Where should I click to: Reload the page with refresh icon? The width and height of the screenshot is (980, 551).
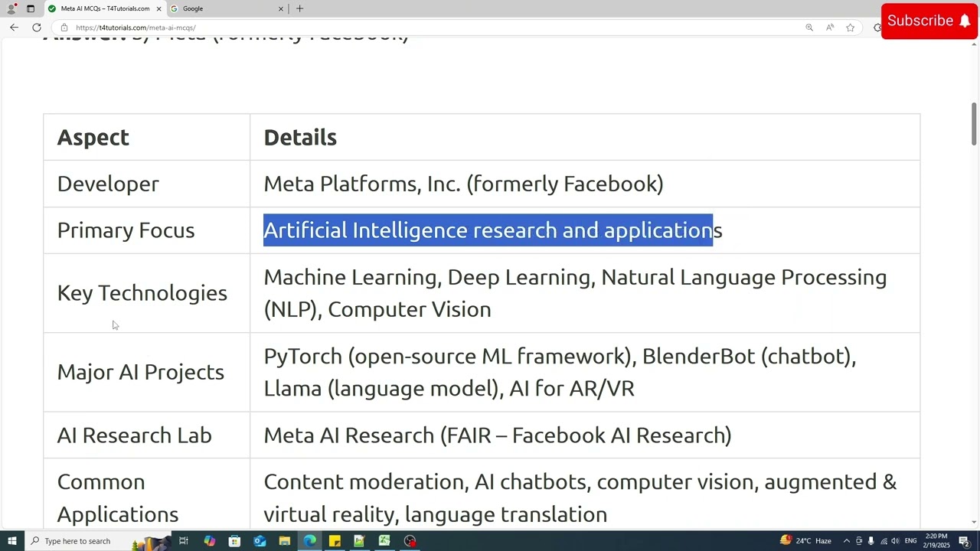(x=36, y=28)
